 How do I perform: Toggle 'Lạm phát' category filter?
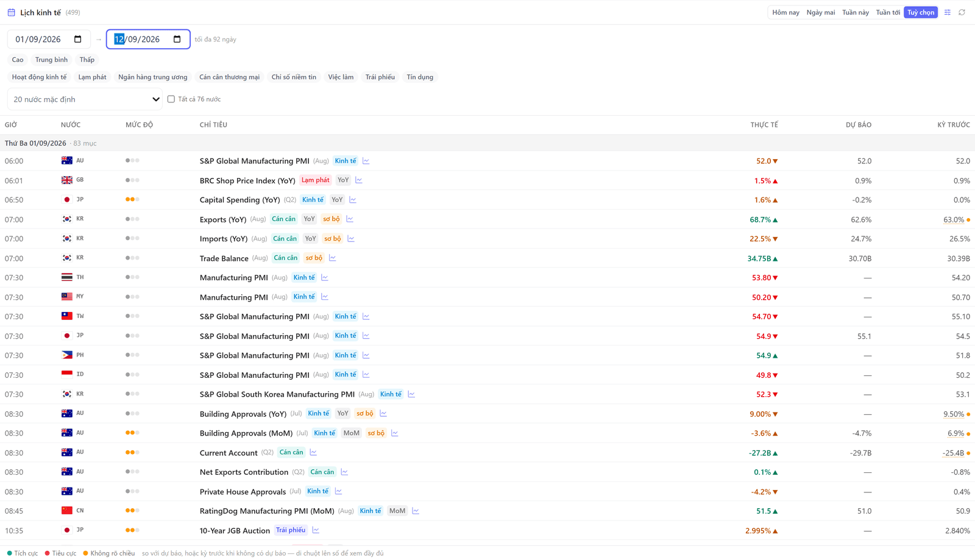pyautogui.click(x=92, y=77)
